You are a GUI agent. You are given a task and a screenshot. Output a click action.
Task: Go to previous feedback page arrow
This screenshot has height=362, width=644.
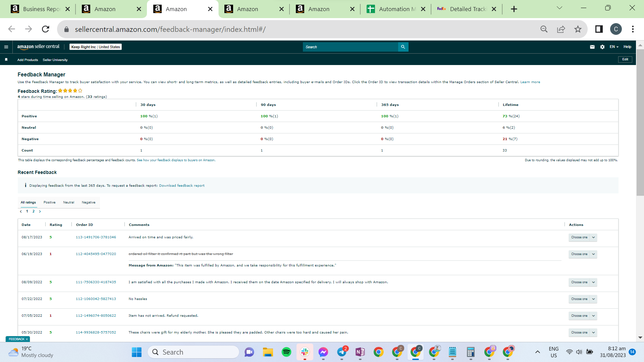21,212
